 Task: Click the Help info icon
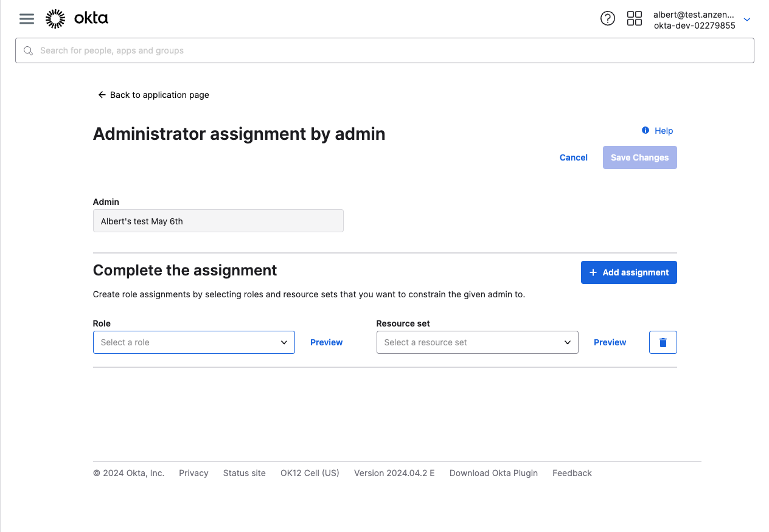coord(645,131)
